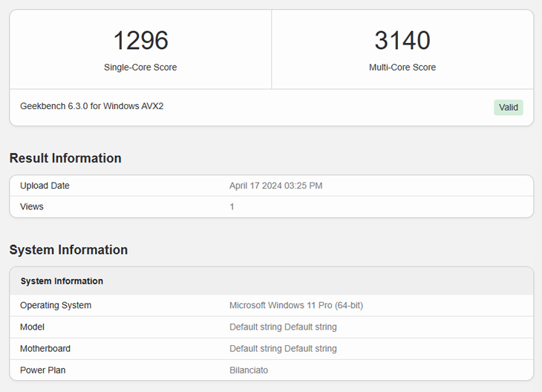
Task: Click the multi-core score number 3140
Action: pyautogui.click(x=402, y=41)
